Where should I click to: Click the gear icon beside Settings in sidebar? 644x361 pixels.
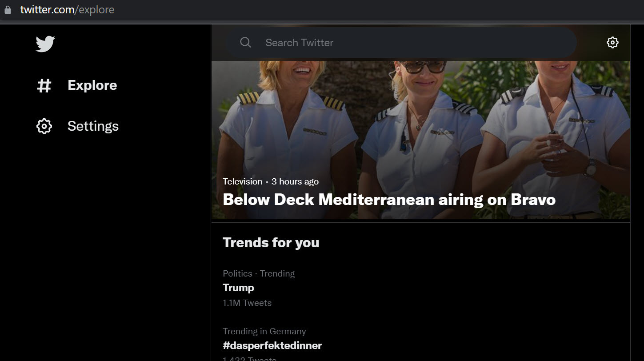point(44,126)
